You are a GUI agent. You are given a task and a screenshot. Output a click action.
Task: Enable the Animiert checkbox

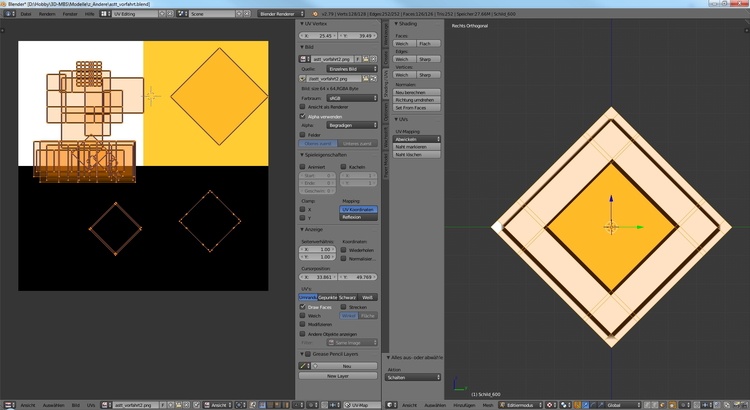coord(304,167)
